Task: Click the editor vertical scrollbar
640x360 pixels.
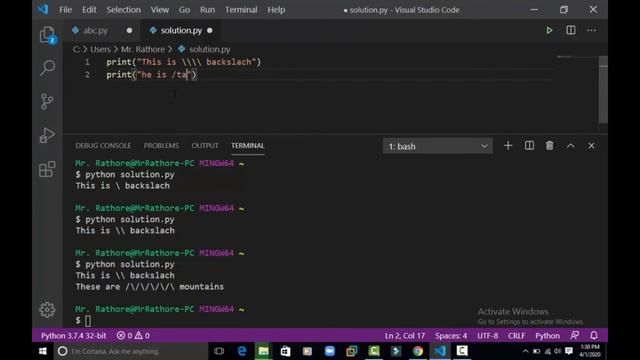Action: (603, 90)
